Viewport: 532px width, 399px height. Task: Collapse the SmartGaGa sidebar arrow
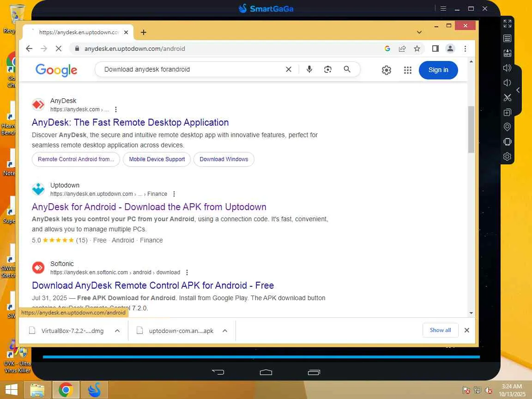[518, 90]
